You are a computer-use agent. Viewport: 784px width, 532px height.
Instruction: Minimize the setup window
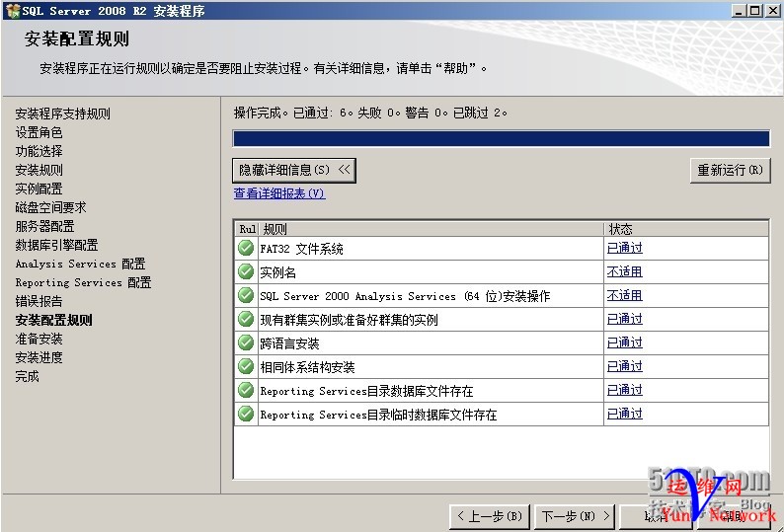pyautogui.click(x=740, y=11)
